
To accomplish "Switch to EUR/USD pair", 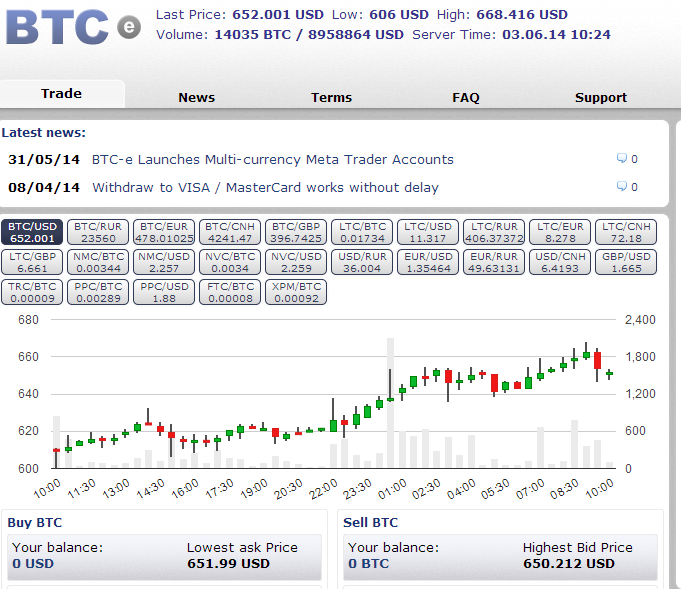I will (x=428, y=262).
